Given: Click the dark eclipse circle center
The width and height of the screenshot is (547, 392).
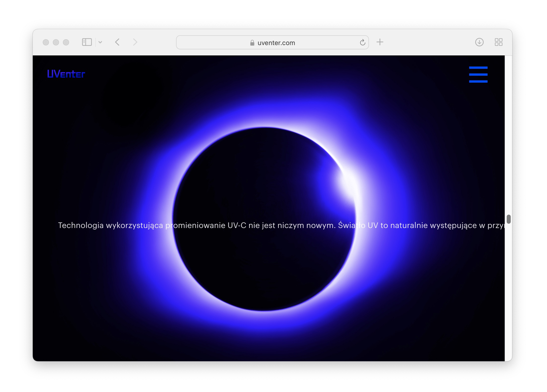Looking at the screenshot, I should click(264, 219).
